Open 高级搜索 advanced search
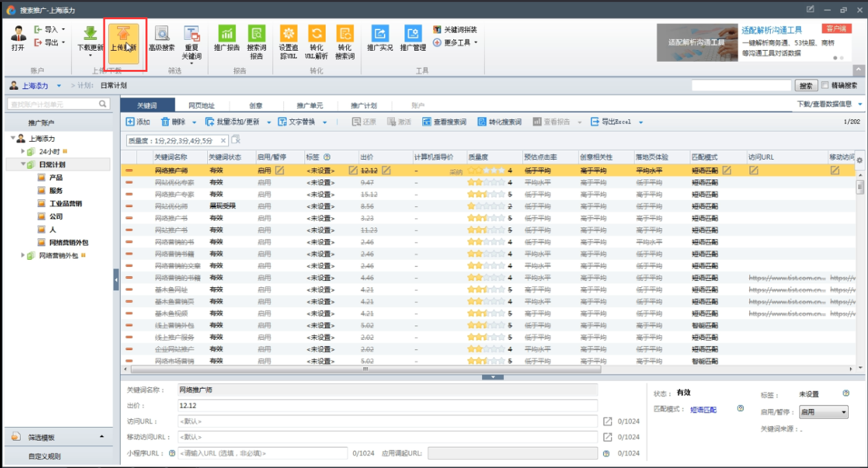868x468 pixels. 162,38
